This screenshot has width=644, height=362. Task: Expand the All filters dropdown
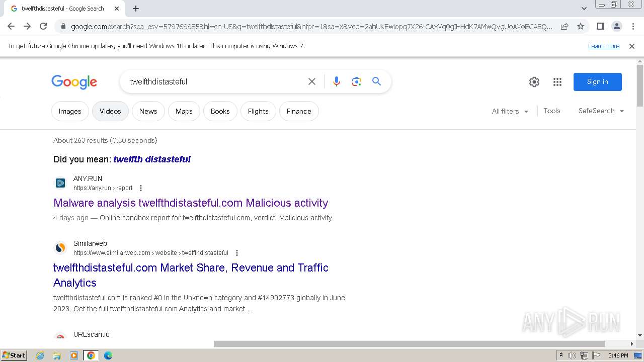coord(510,111)
